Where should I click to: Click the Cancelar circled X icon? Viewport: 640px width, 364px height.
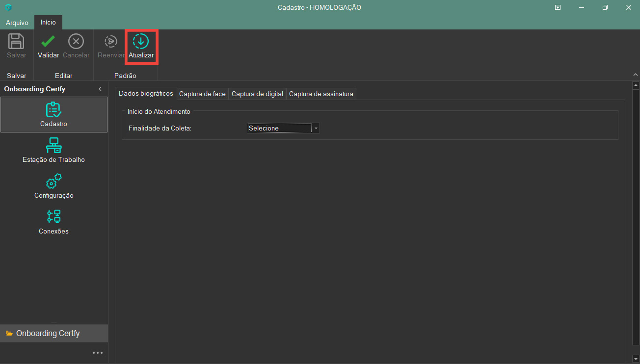(76, 42)
